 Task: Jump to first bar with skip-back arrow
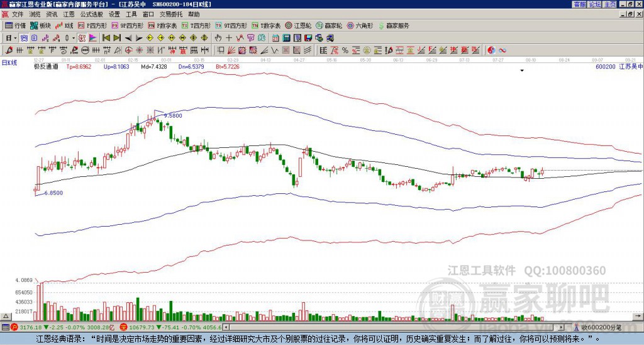point(106,38)
